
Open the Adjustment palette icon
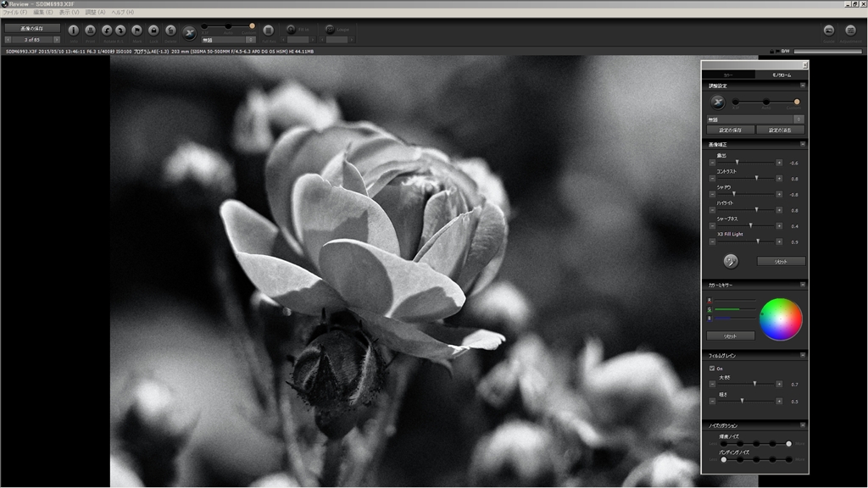coord(851,30)
